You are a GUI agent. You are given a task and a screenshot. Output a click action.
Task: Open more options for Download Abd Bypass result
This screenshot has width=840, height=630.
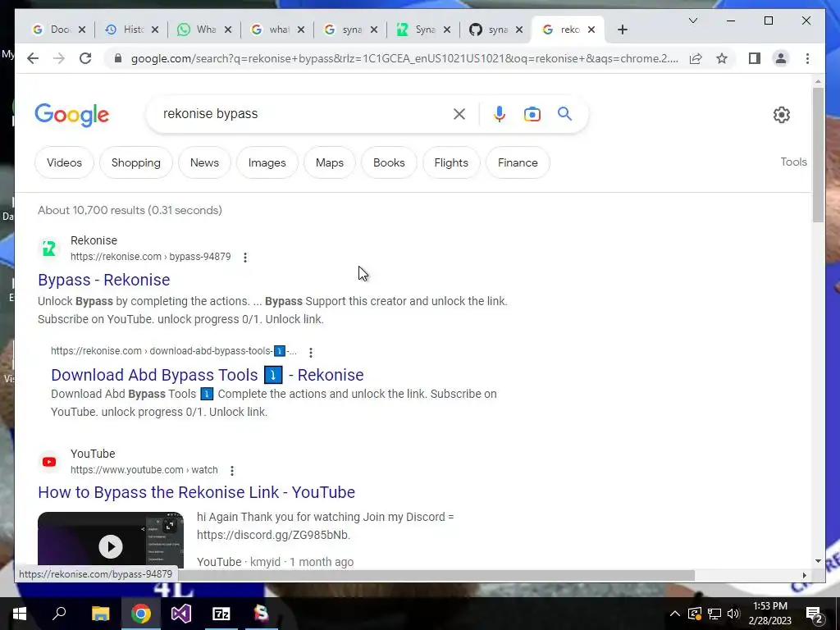click(311, 352)
